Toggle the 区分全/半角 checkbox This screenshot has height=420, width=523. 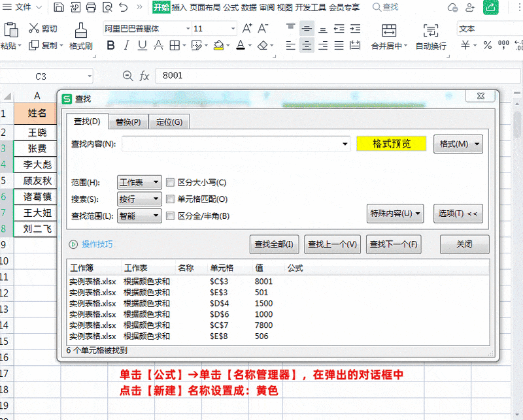(171, 216)
